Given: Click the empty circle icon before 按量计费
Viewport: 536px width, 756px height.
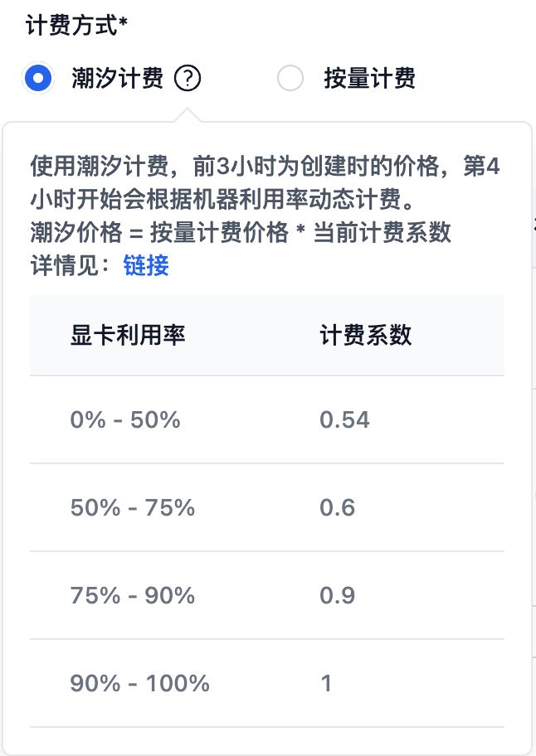Looking at the screenshot, I should 290,78.
